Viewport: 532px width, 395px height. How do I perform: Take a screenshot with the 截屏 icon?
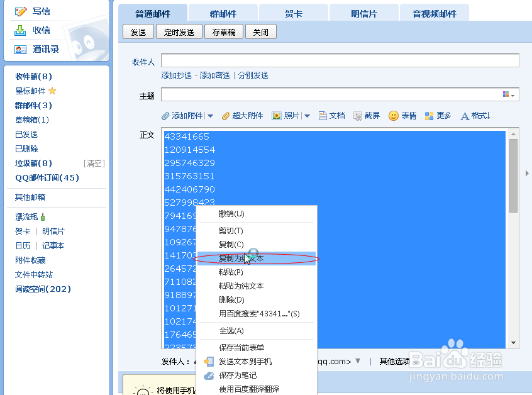pos(357,116)
